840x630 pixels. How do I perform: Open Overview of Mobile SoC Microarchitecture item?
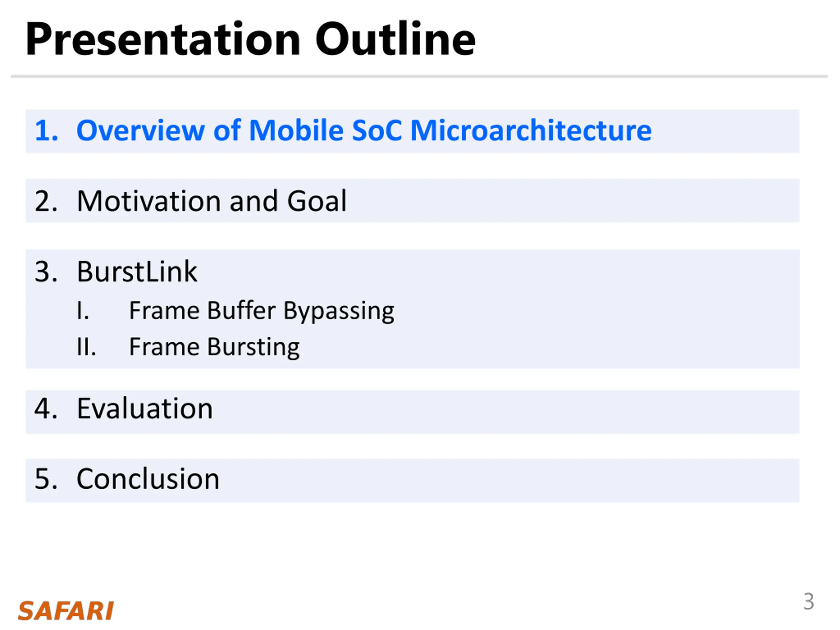click(364, 130)
